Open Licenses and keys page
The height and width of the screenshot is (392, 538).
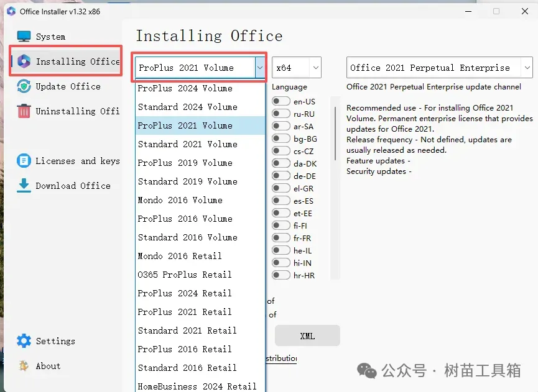[78, 161]
